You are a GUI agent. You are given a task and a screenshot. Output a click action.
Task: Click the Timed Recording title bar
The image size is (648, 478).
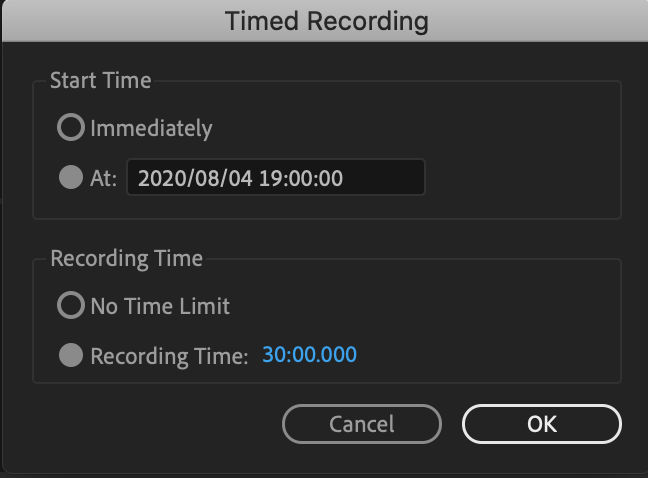[326, 20]
